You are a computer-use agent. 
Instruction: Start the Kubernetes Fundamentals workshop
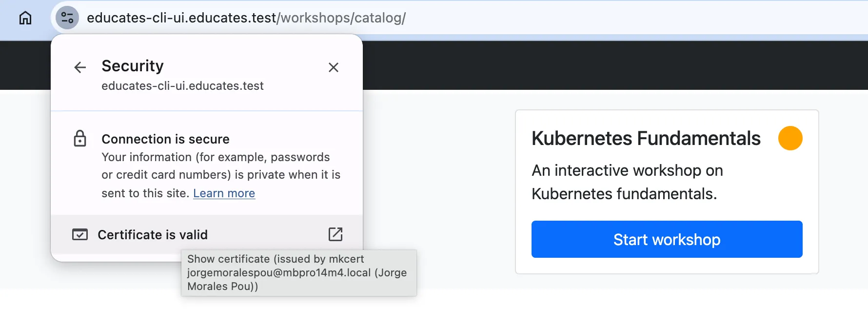pyautogui.click(x=667, y=239)
